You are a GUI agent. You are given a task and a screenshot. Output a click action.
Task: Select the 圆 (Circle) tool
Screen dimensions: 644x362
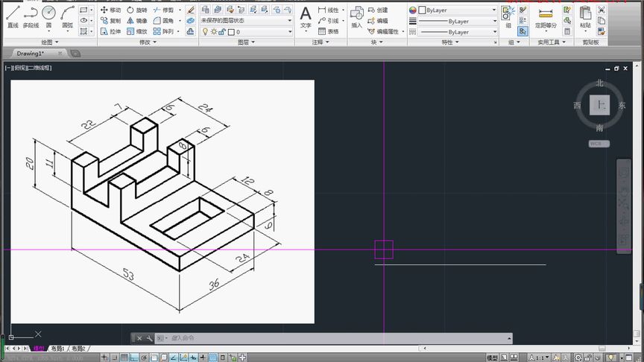tap(49, 17)
